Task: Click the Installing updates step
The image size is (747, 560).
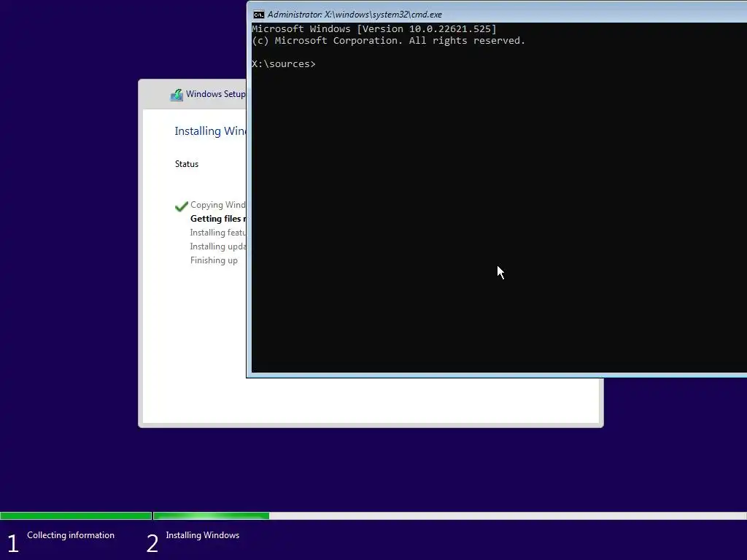Action: click(x=217, y=246)
